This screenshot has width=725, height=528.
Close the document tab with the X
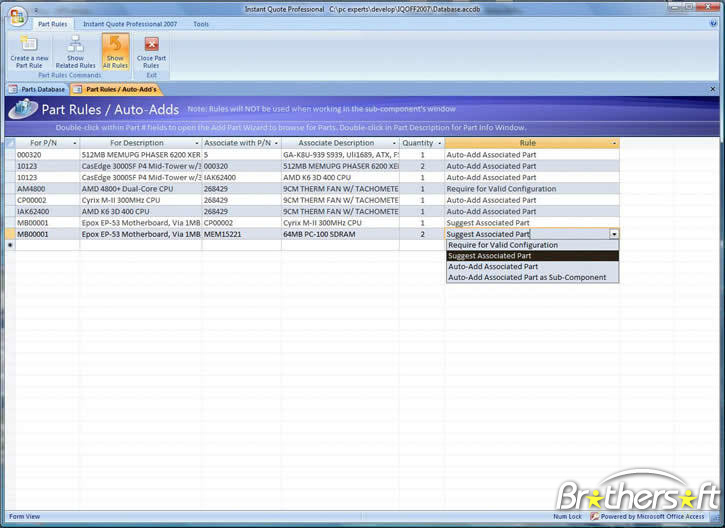[712, 89]
